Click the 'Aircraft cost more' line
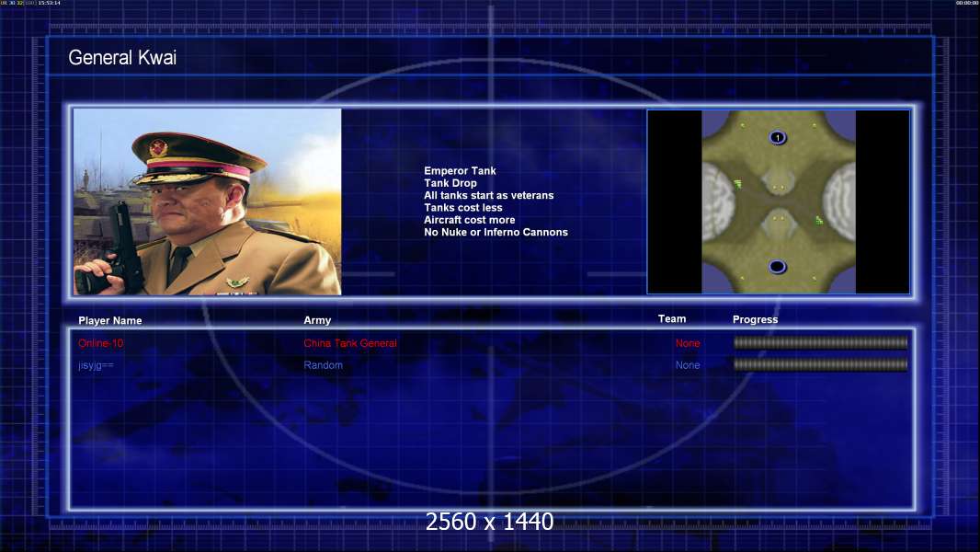The width and height of the screenshot is (980, 552). [470, 220]
